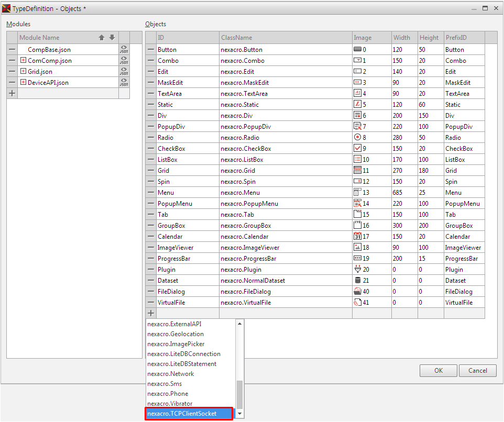Delete the Grid.json module with its minus icon
This screenshot has width=504, height=422.
pos(12,71)
